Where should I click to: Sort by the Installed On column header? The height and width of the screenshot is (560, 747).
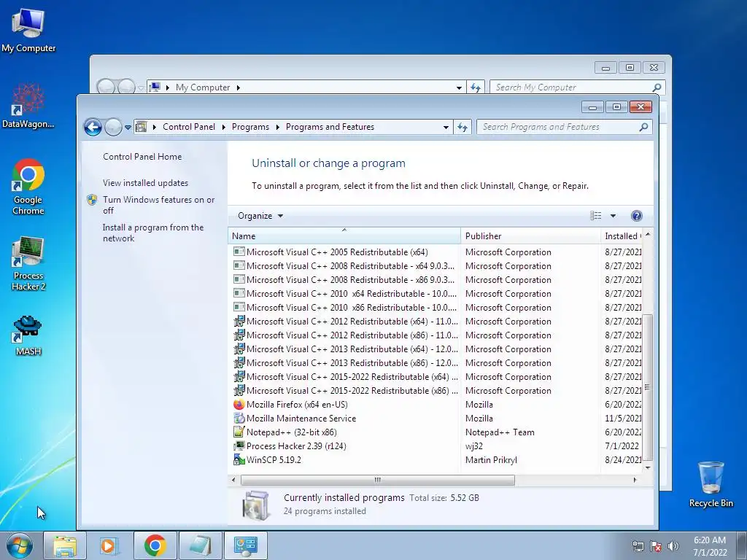pos(622,236)
